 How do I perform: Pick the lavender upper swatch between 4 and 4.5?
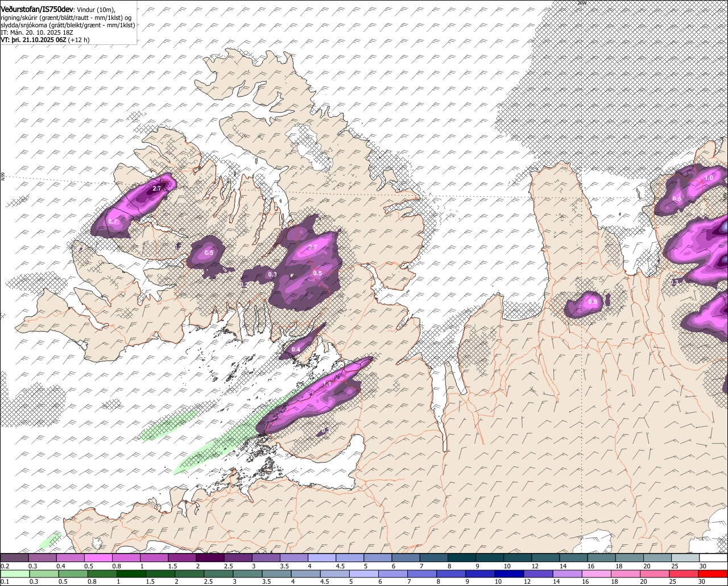[x=322, y=558]
